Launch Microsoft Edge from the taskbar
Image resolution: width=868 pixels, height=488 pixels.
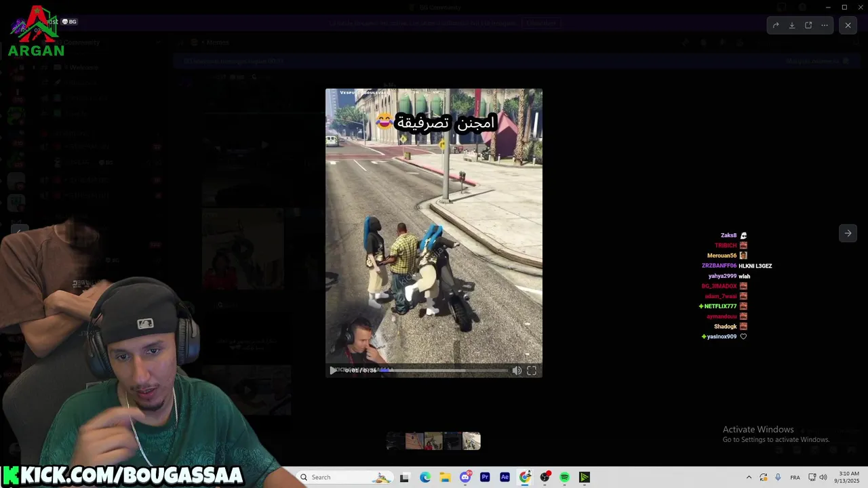click(425, 477)
